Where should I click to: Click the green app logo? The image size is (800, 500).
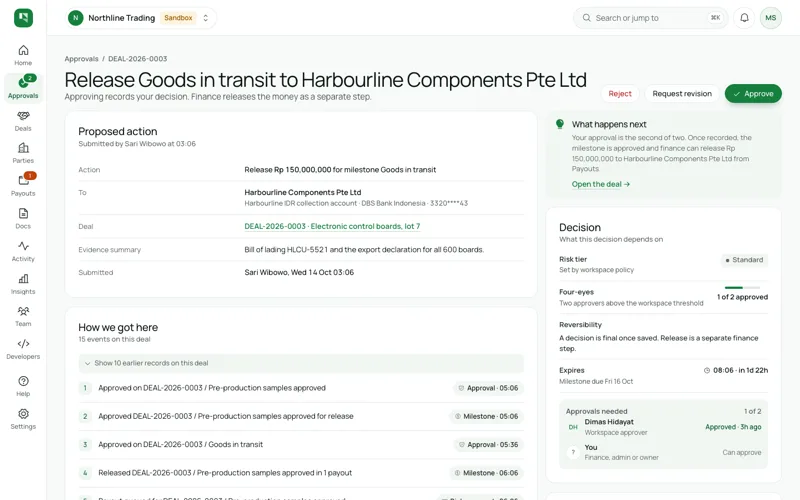[x=23, y=18]
